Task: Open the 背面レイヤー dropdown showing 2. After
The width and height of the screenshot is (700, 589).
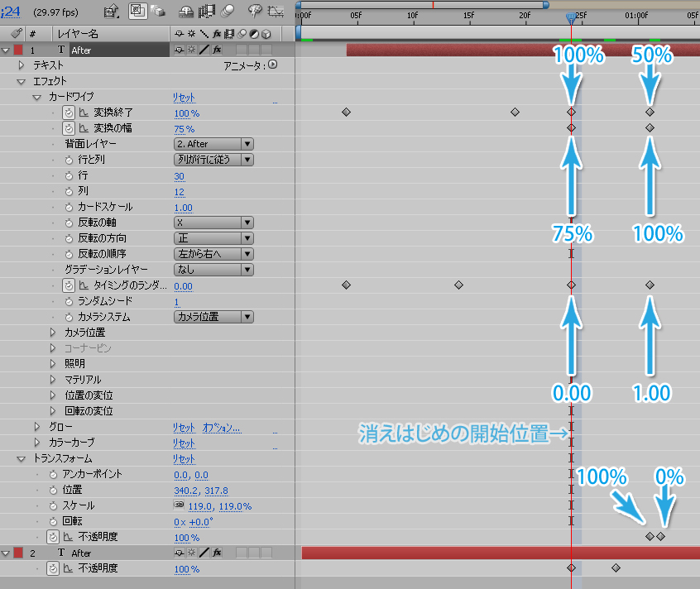Action: point(213,144)
